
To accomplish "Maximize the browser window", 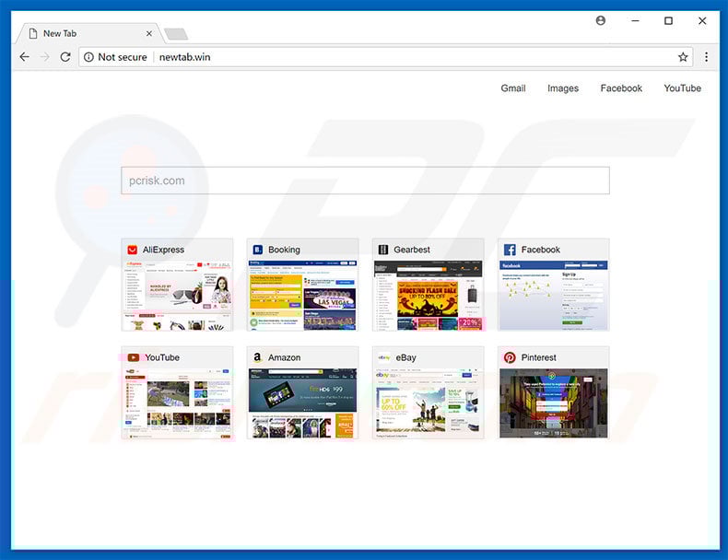I will (x=668, y=20).
